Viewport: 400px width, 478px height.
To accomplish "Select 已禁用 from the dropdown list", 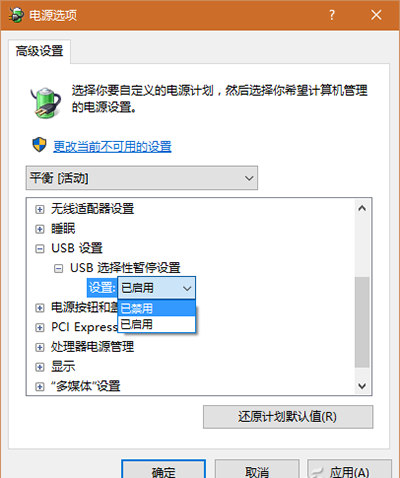I will [x=156, y=308].
